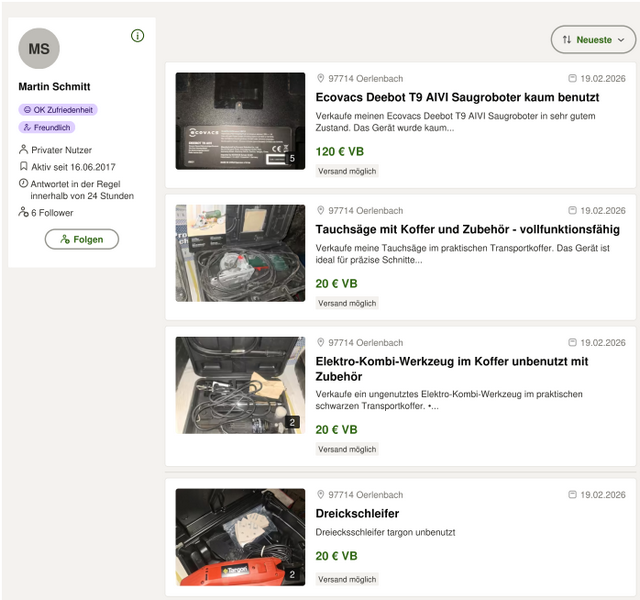
Task: Click the Tauchsäge thumbnail image
Action: tap(240, 253)
